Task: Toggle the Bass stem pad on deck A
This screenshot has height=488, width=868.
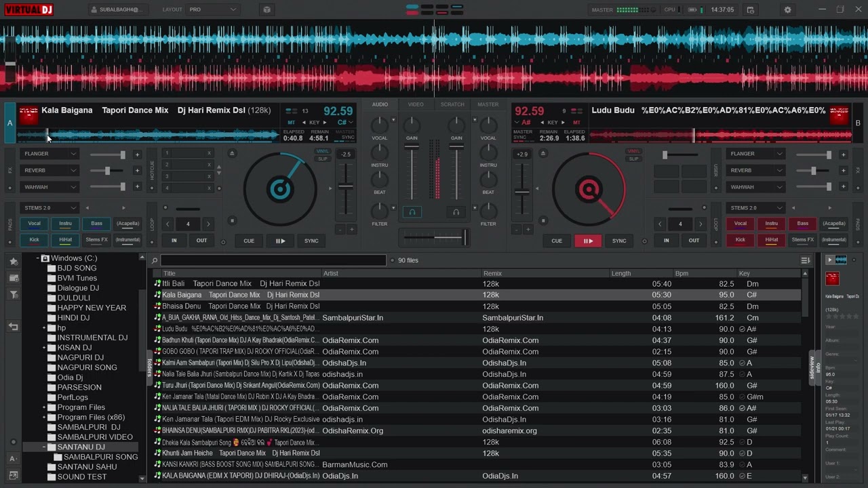Action: pyautogui.click(x=96, y=224)
